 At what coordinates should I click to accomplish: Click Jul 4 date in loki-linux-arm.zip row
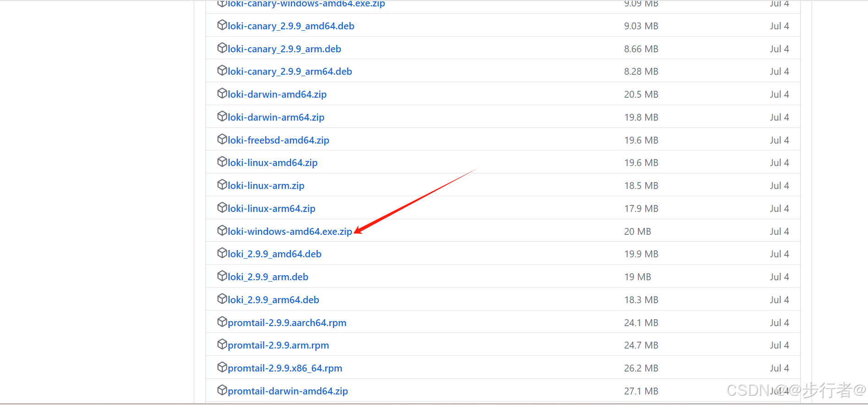[x=780, y=186]
